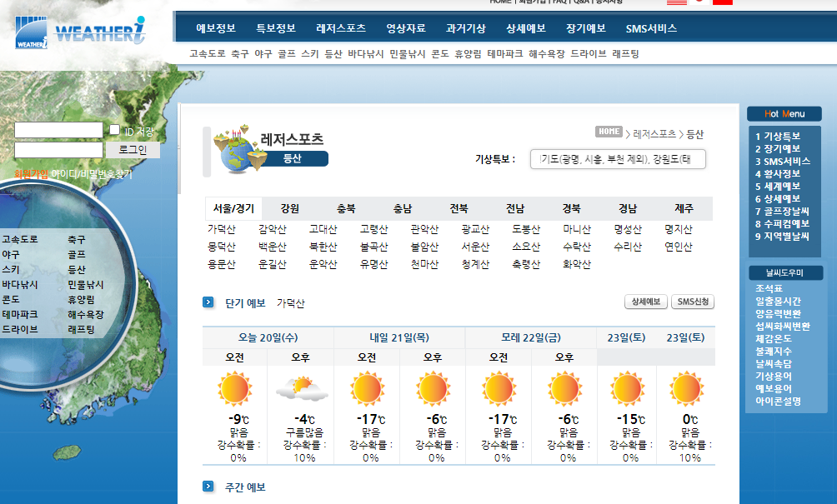Screen dimensions: 837x504
Task: Select the 경남 region tab
Action: pyautogui.click(x=628, y=208)
